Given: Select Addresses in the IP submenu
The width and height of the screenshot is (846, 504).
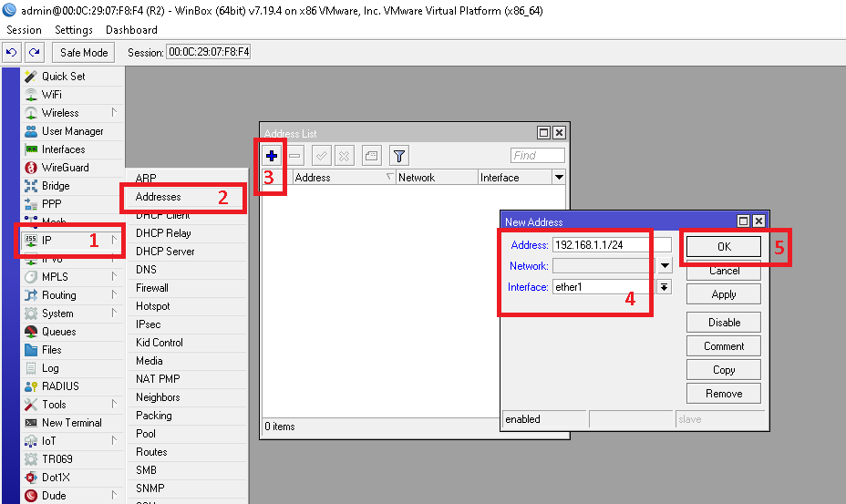Looking at the screenshot, I should click(159, 197).
